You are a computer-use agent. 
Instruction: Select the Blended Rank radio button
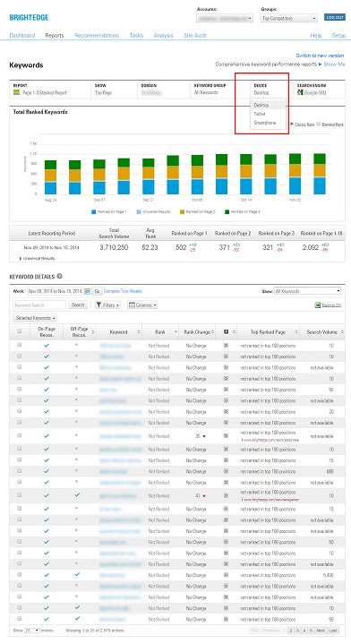pos(319,124)
